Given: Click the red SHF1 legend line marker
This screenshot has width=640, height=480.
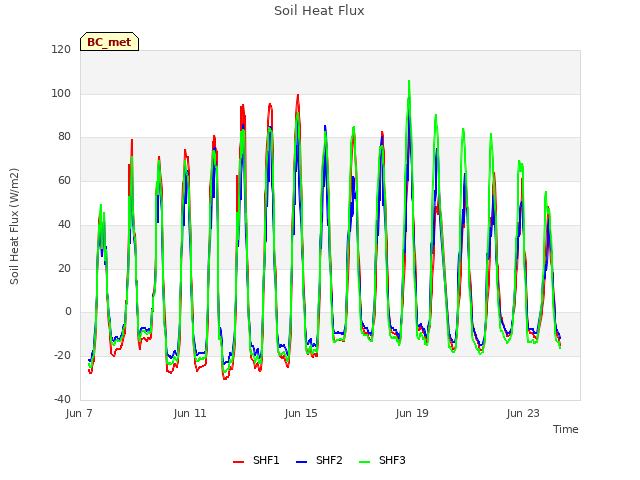Looking at the screenshot, I should coord(238,462).
